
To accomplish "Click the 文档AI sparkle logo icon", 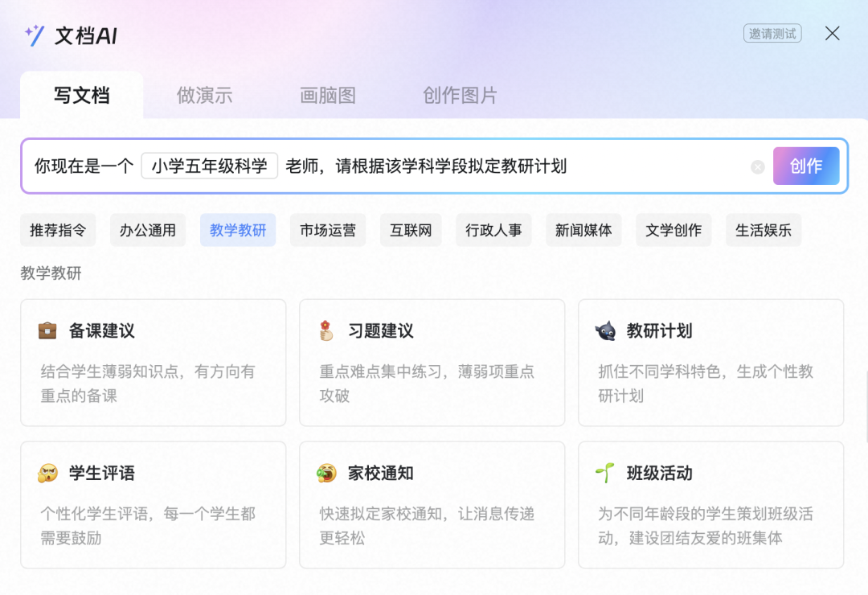I will click(35, 35).
